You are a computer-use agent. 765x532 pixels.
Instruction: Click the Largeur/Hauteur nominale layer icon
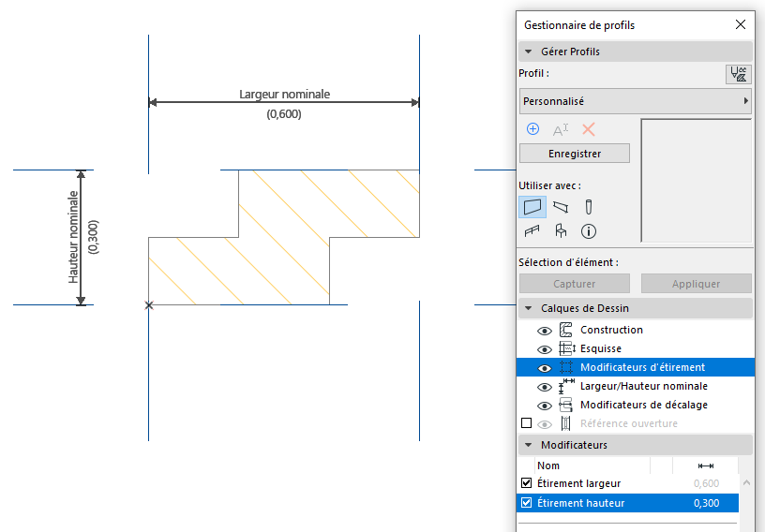pyautogui.click(x=566, y=386)
